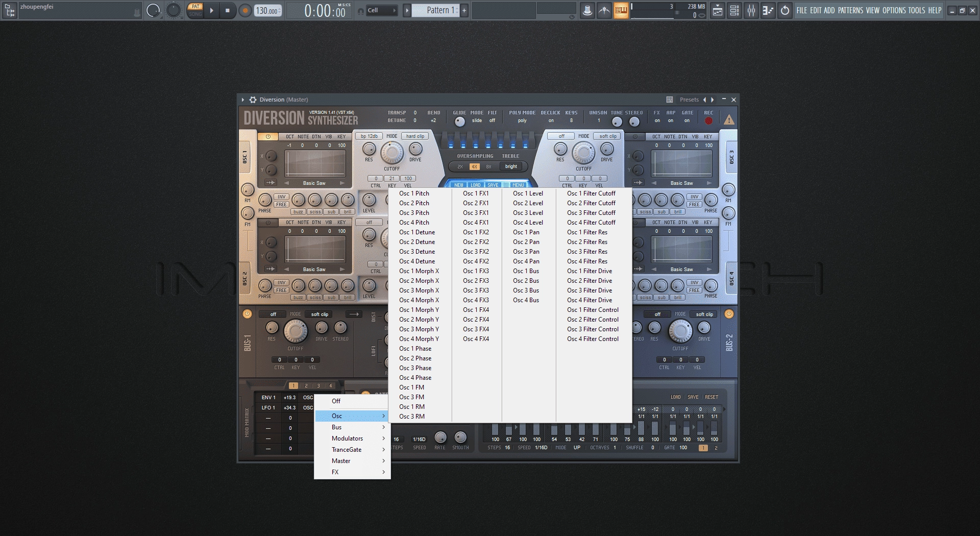Select mod matrix page tab 2
This screenshot has width=980, height=536.
[306, 386]
